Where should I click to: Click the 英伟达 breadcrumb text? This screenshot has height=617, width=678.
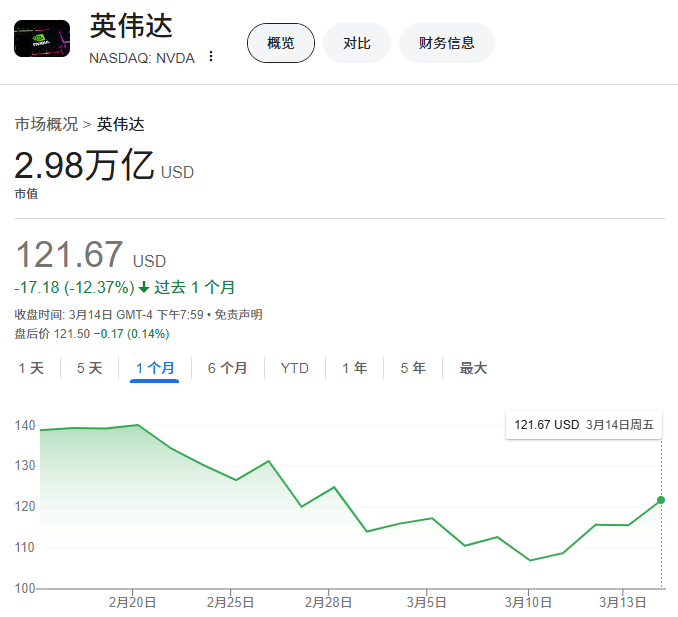click(x=120, y=124)
